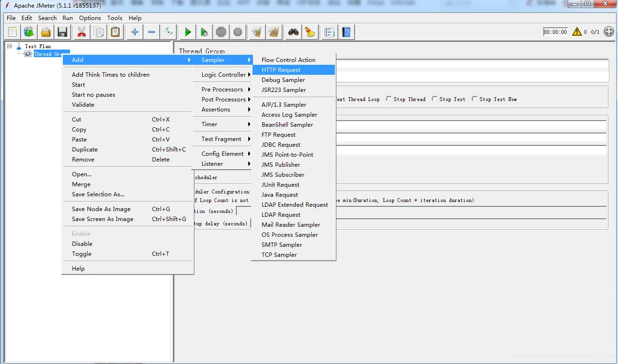Open the Templates toolbar icon
Screen dimensions: 618x364
point(29,32)
